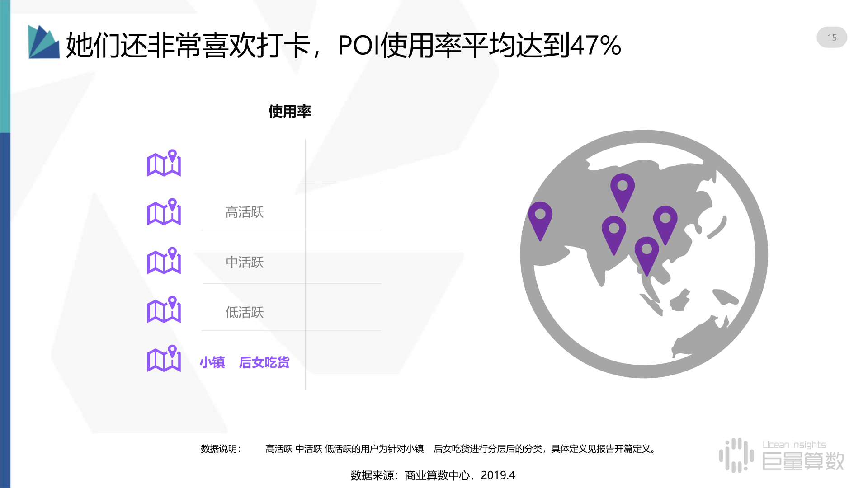Click the map icon beside 中活跃
Viewport: 868px width, 488px height.
[164, 261]
